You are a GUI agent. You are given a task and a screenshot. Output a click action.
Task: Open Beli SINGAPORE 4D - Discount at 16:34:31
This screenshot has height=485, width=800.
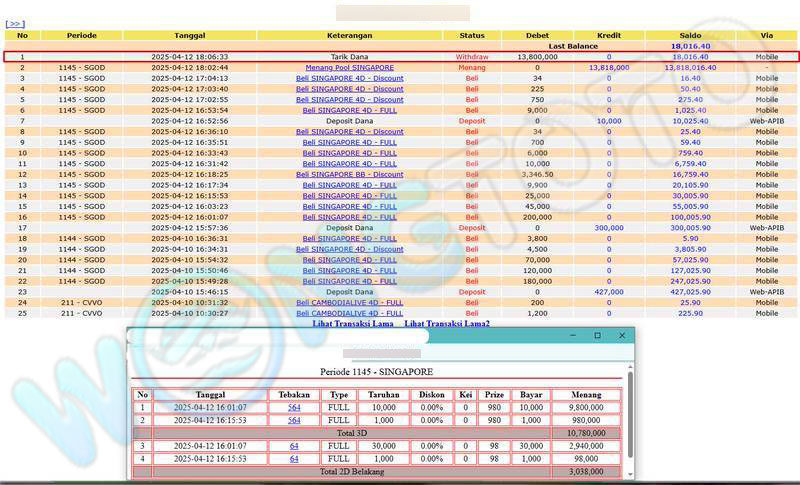(349, 249)
